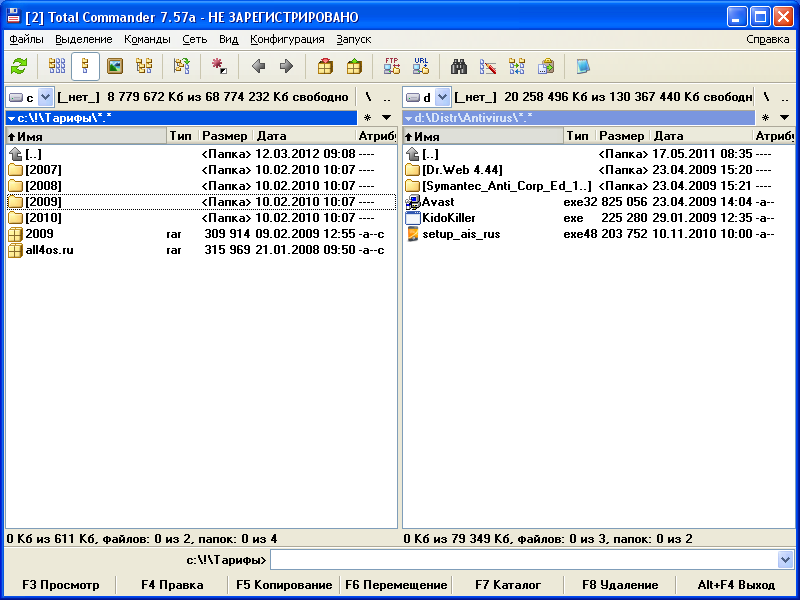
Task: Open the Команды menu
Action: [147, 39]
